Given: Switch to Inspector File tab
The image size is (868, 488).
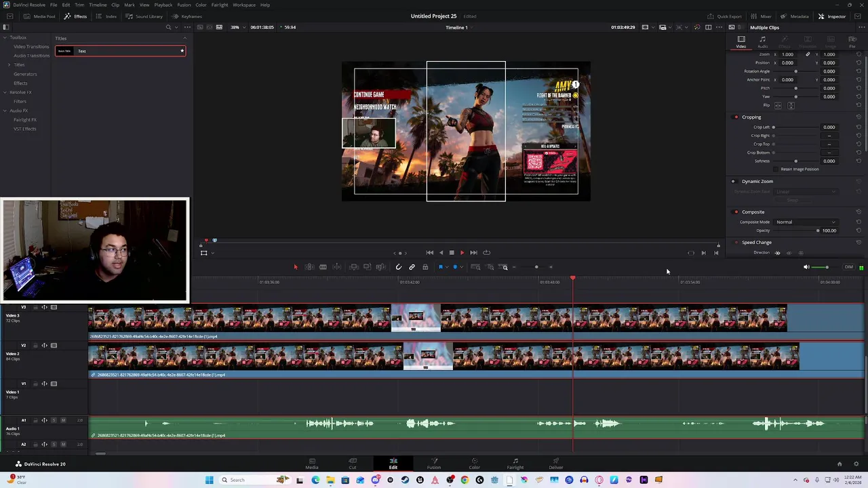Looking at the screenshot, I should coord(852,42).
